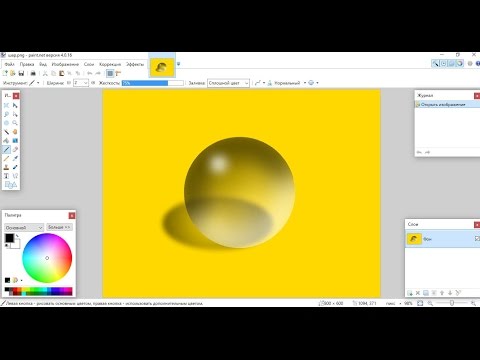
Task: Click the settings gear icon top right
Action: pos(470,63)
